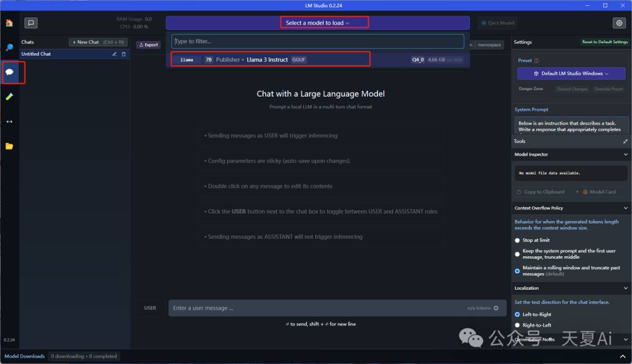
Task: Collapse the Context Overflow Policy section
Action: click(626, 208)
